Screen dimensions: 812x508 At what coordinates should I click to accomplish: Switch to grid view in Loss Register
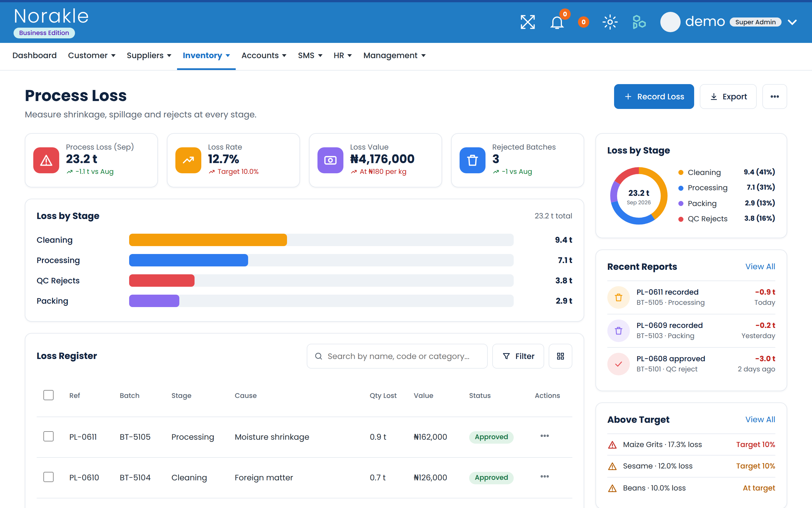point(560,356)
